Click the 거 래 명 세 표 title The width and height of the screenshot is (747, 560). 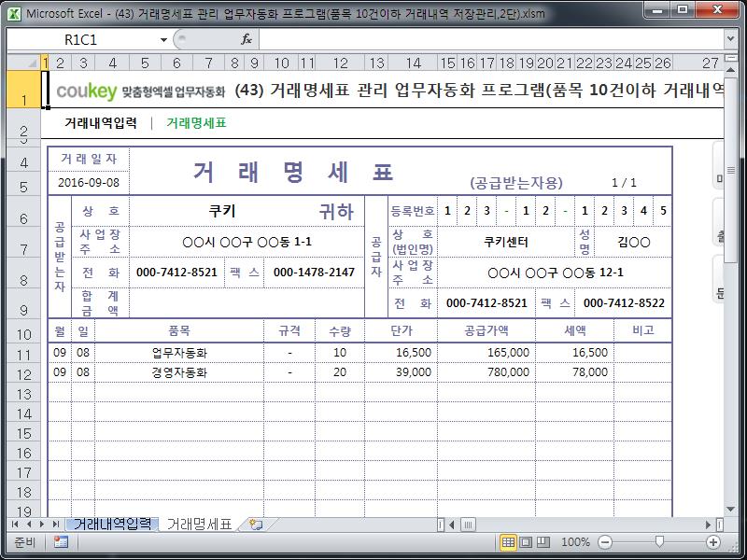tap(293, 172)
